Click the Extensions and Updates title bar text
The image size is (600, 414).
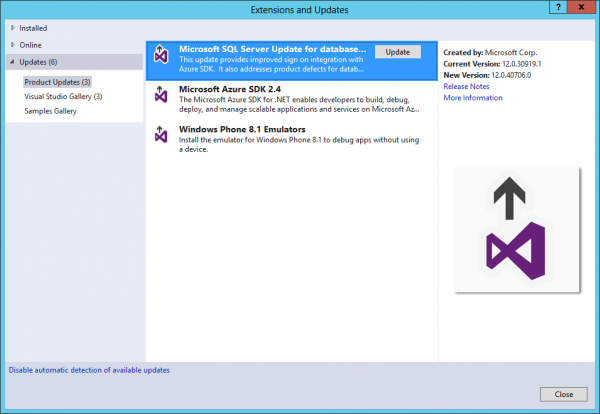299,10
